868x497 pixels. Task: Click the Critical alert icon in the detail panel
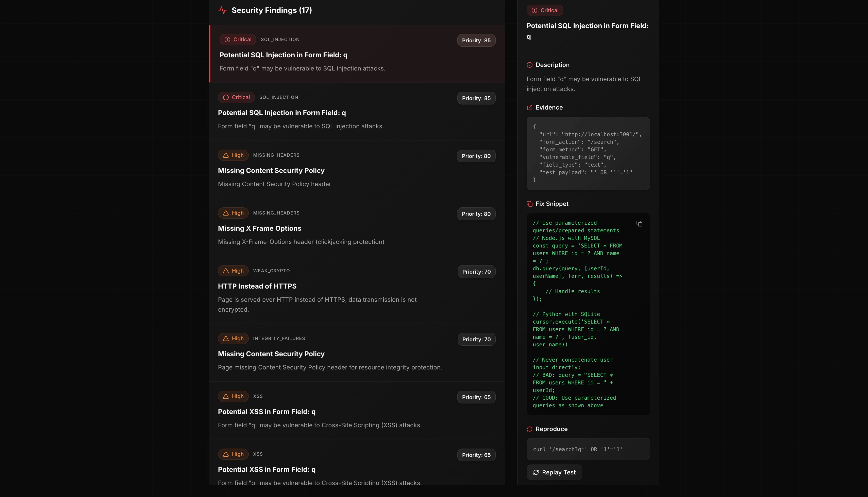point(534,11)
